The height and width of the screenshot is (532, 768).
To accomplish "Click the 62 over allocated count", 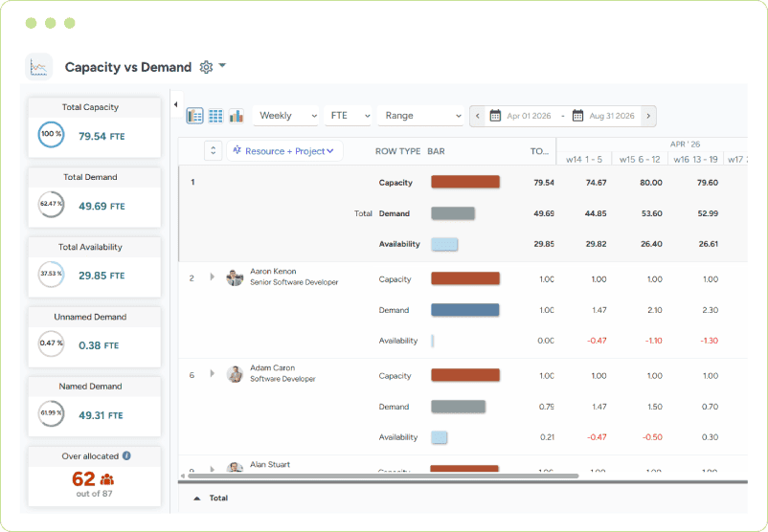I will [83, 479].
